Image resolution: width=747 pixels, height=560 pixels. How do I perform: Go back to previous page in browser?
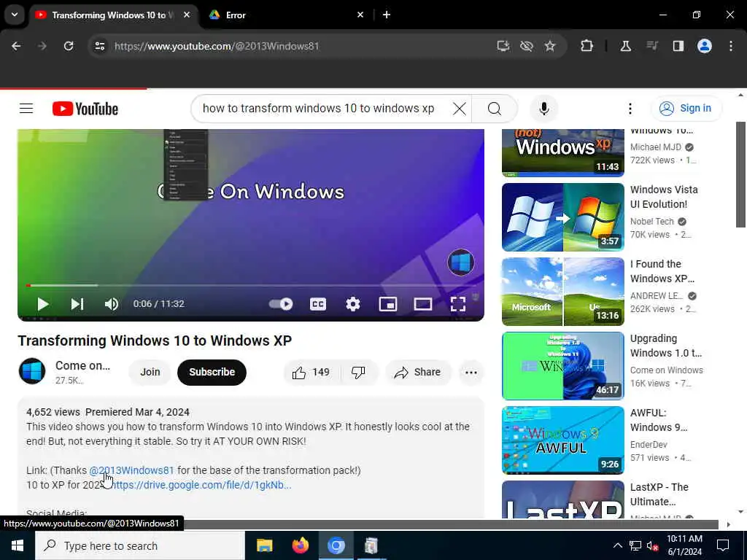16,46
